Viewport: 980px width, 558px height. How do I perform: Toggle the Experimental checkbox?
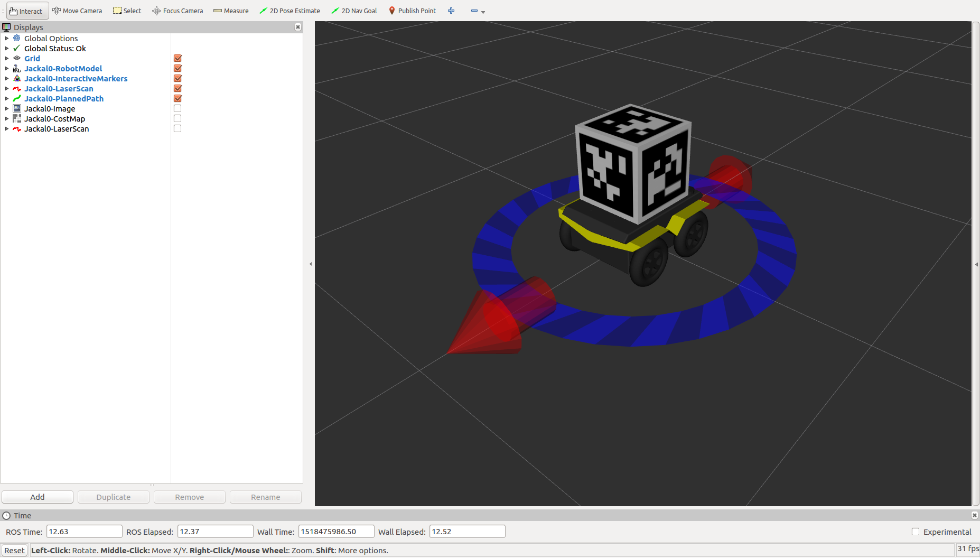tap(916, 532)
